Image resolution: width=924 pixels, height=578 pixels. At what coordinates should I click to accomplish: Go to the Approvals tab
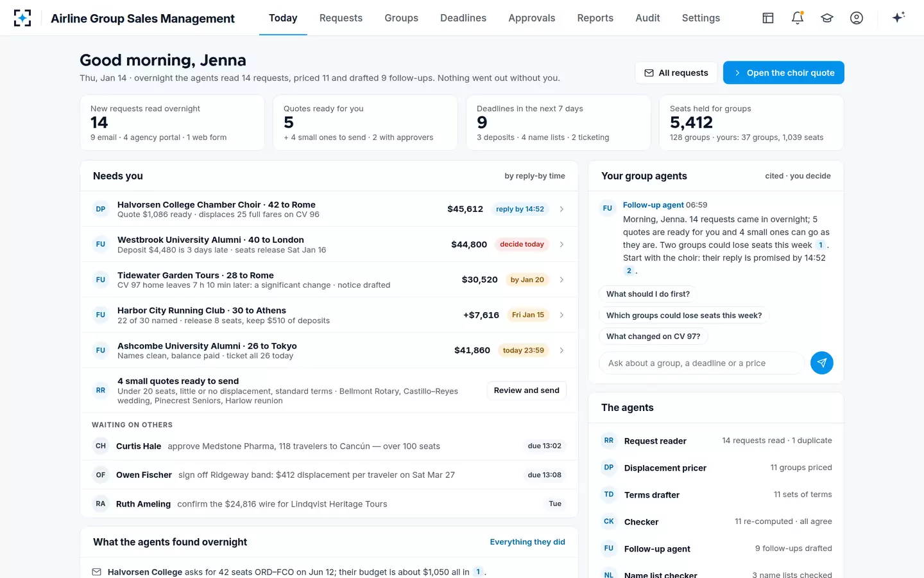pos(531,18)
